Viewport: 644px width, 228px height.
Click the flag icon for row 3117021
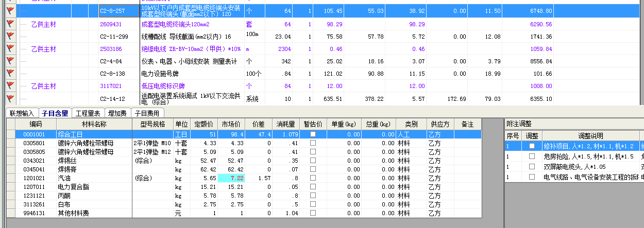[10, 86]
